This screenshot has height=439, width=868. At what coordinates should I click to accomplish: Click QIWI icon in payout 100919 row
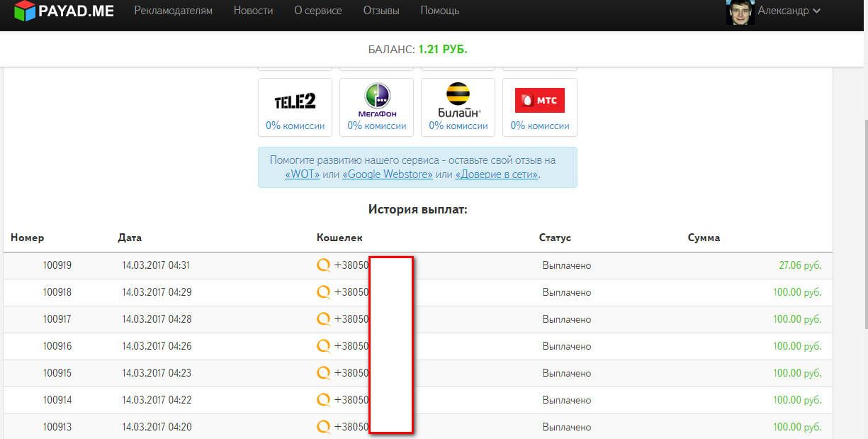pyautogui.click(x=324, y=265)
